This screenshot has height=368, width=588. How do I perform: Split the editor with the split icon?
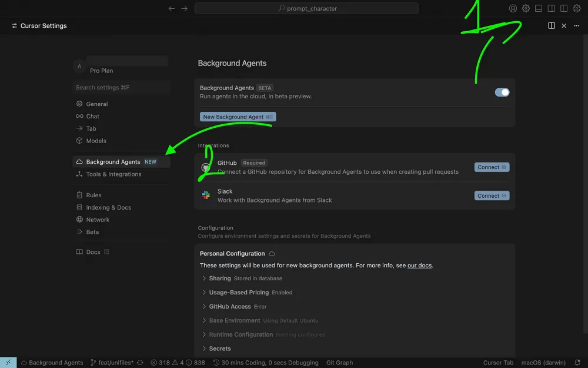pyautogui.click(x=552, y=26)
